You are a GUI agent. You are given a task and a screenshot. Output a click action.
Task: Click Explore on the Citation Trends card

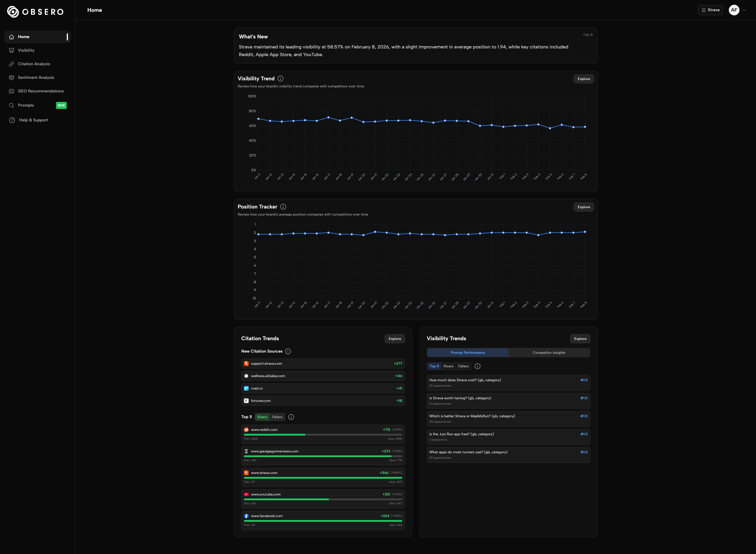[x=395, y=339]
